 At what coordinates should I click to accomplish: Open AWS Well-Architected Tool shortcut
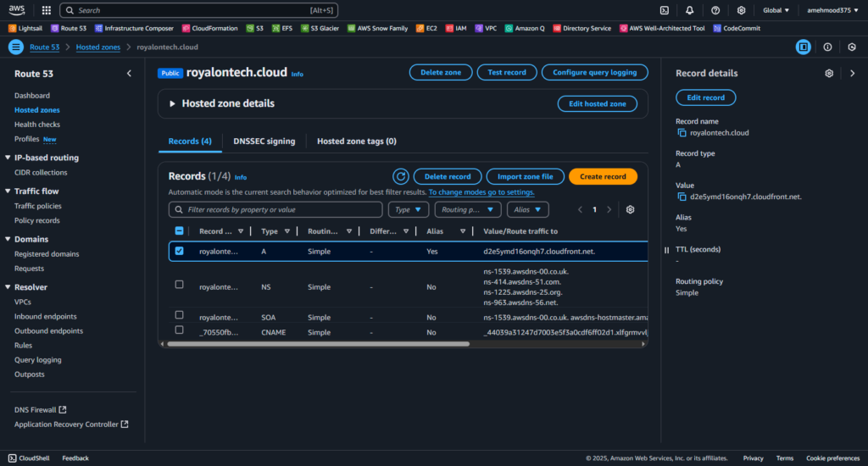662,28
